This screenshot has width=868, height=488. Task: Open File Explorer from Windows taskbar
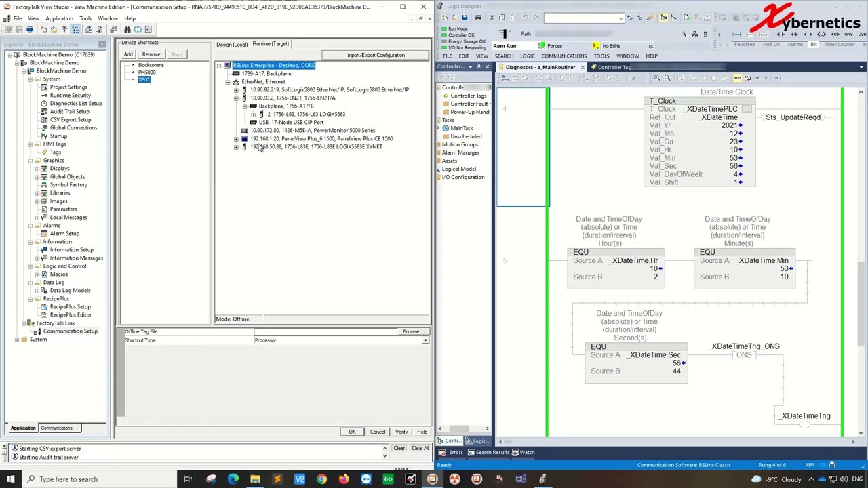[255, 479]
